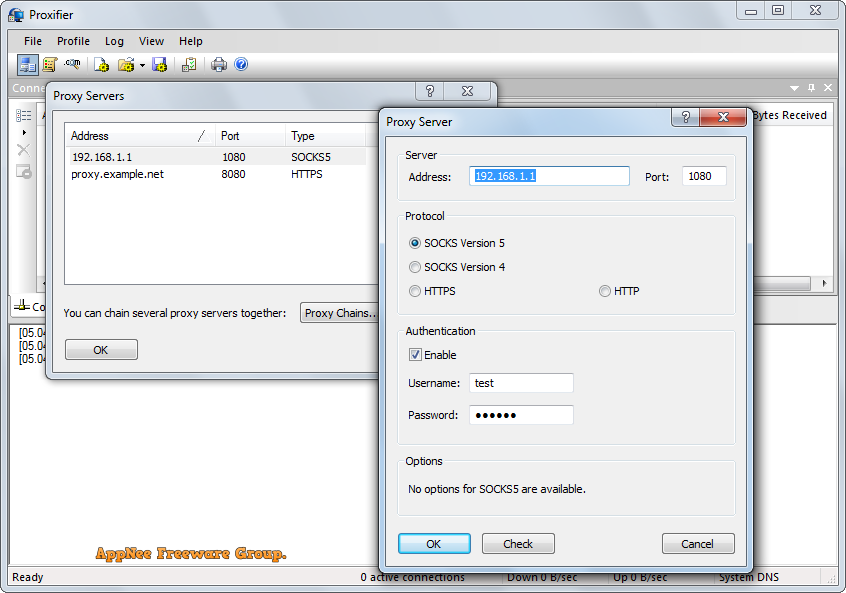Open the dropdown arrow beside Open Profile
Viewport: 846px width, 593px height.
[142, 65]
